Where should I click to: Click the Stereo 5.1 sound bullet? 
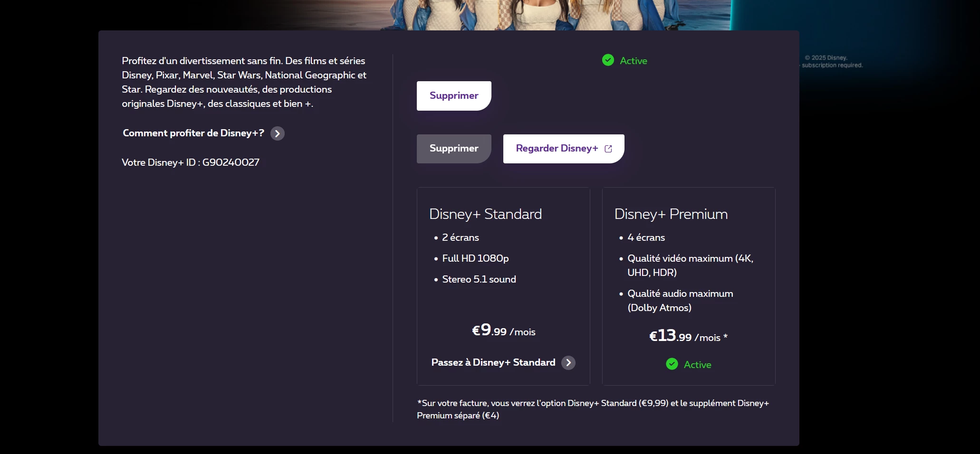[479, 279]
